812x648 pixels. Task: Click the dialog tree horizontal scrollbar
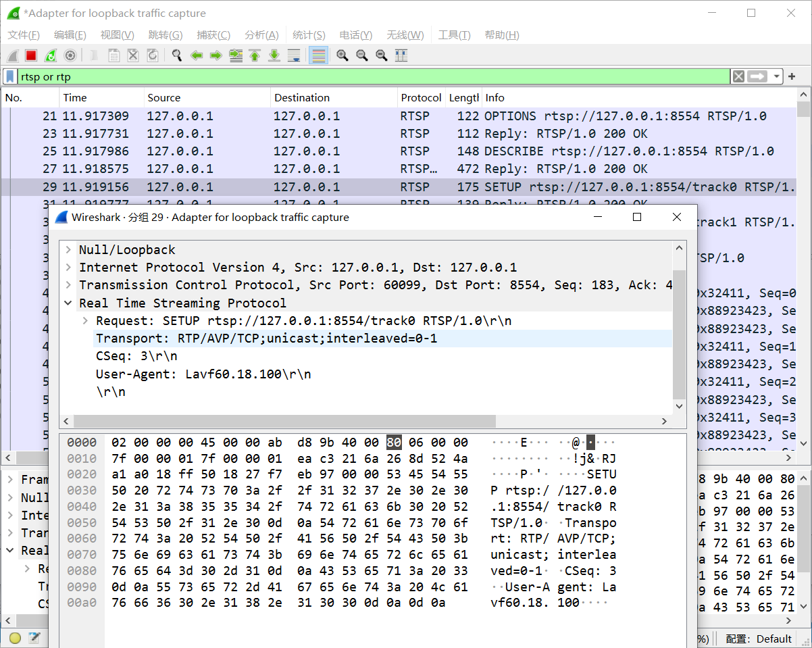coord(284,421)
